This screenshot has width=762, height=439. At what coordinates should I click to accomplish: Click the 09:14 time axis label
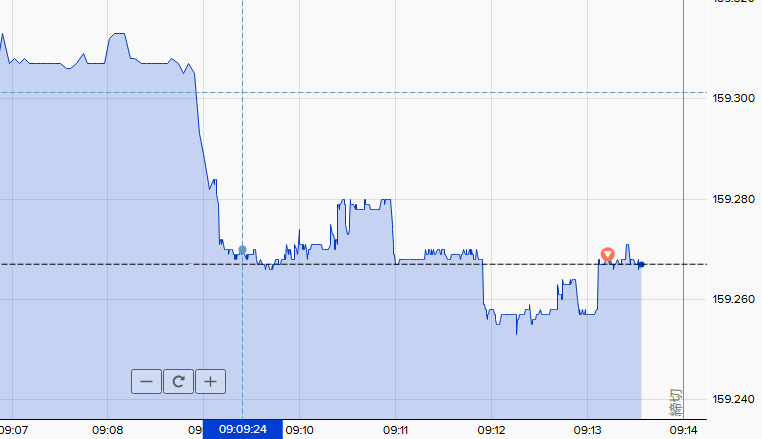pyautogui.click(x=683, y=430)
